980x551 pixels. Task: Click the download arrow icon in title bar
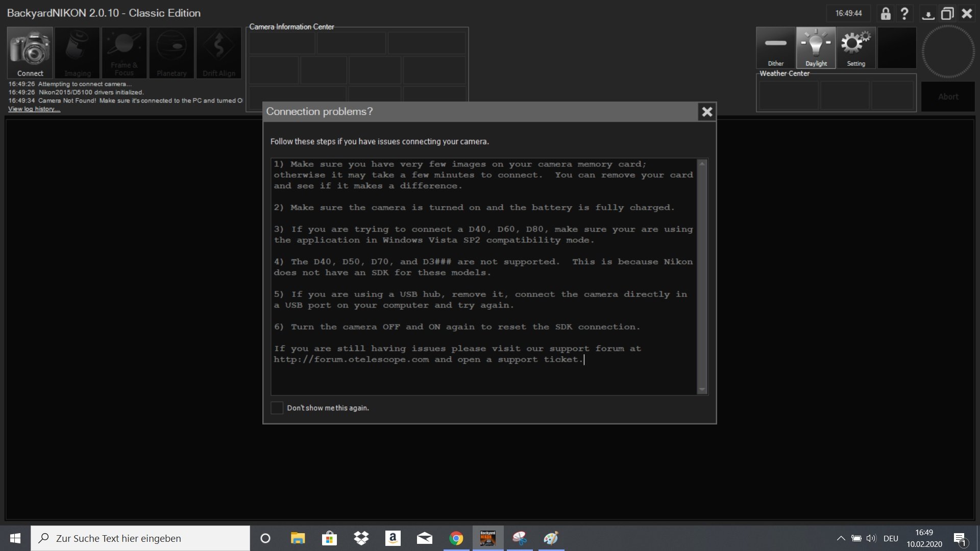[x=928, y=14]
